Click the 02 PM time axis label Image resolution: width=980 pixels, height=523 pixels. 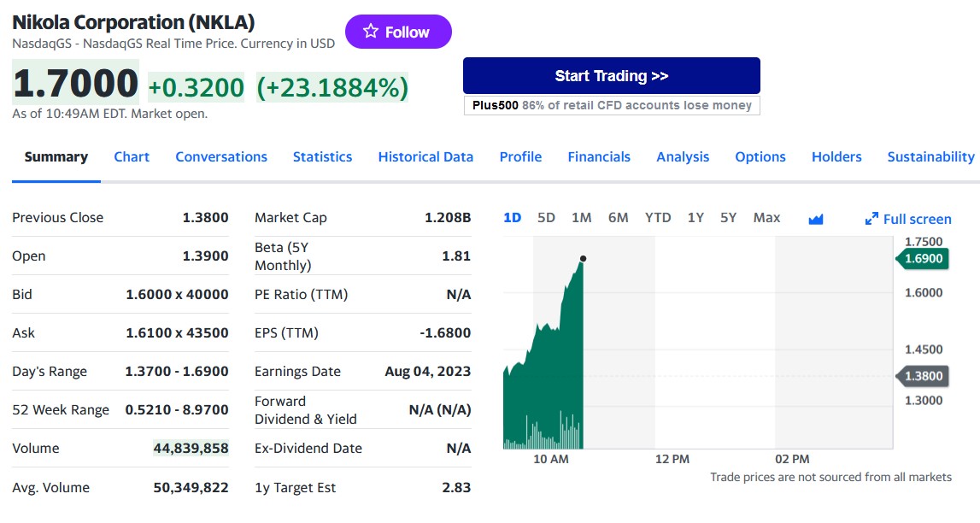[x=792, y=459]
